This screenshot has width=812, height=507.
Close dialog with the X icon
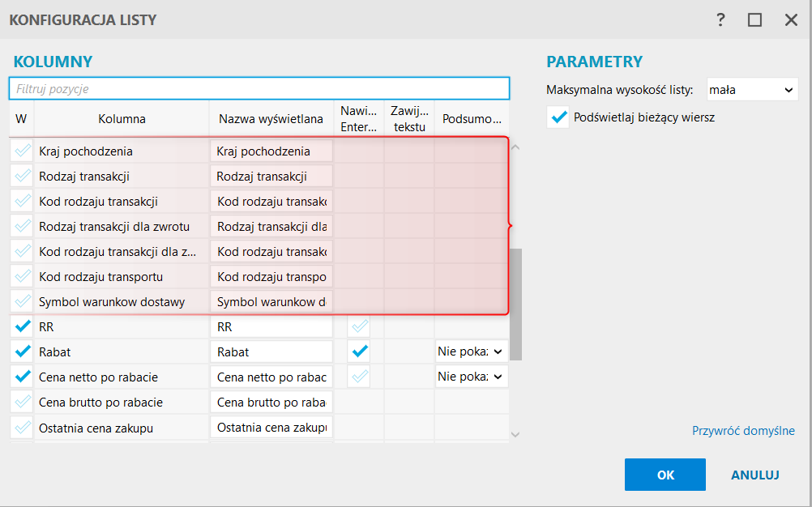point(791,20)
